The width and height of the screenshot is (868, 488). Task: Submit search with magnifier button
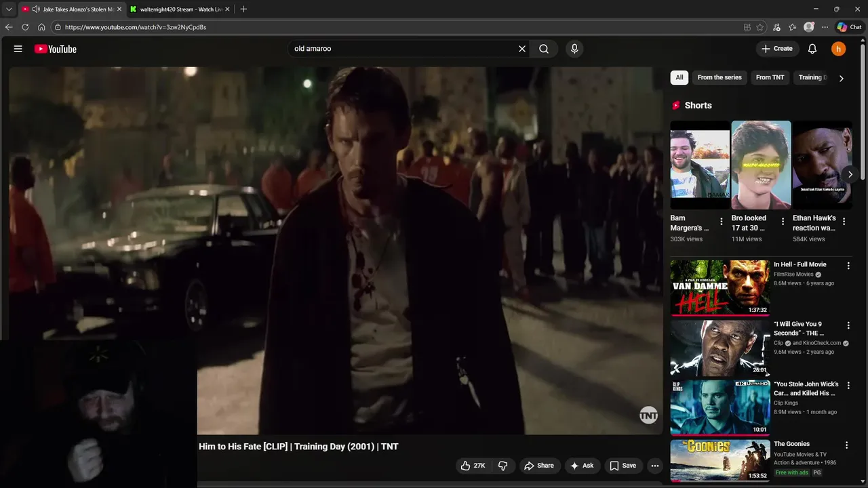pyautogui.click(x=544, y=49)
